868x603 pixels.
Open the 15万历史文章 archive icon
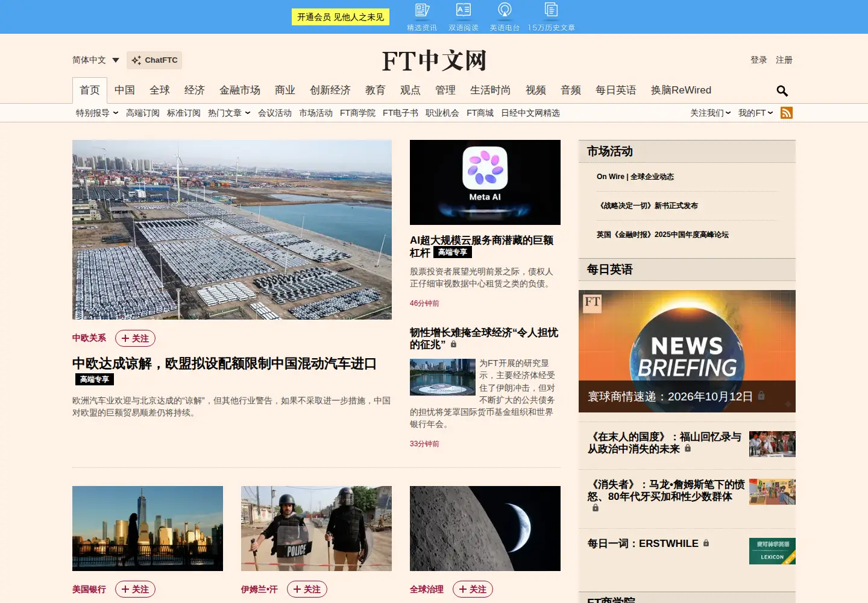551,16
